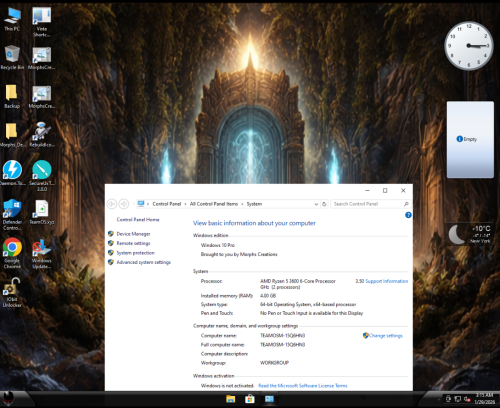The height and width of the screenshot is (408, 500).
Task: Select All Control Panel Items breadcrumb
Action: pos(214,204)
